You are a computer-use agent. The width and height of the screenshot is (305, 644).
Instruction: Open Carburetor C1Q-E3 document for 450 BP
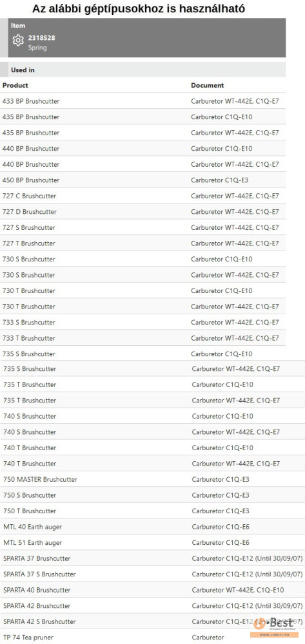click(219, 180)
